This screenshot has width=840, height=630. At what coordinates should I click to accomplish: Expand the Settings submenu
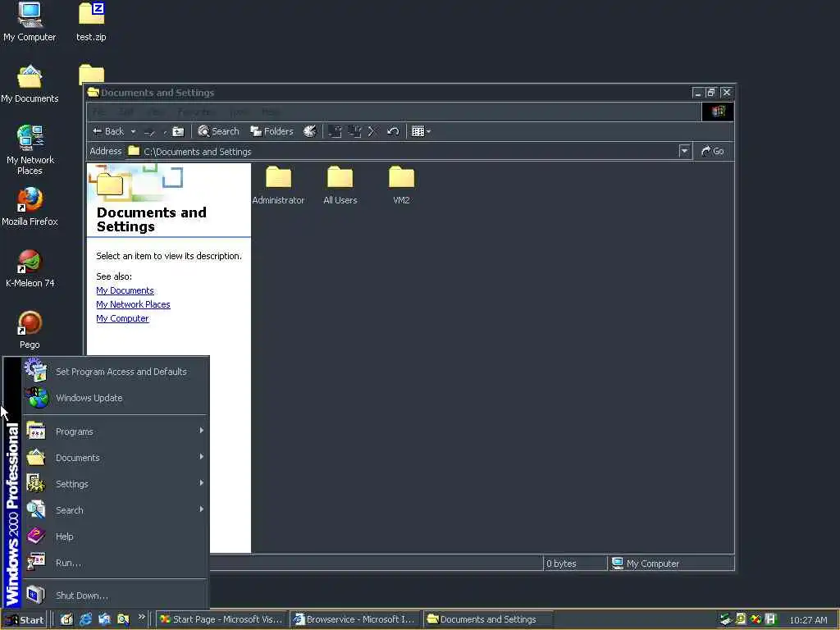point(115,484)
